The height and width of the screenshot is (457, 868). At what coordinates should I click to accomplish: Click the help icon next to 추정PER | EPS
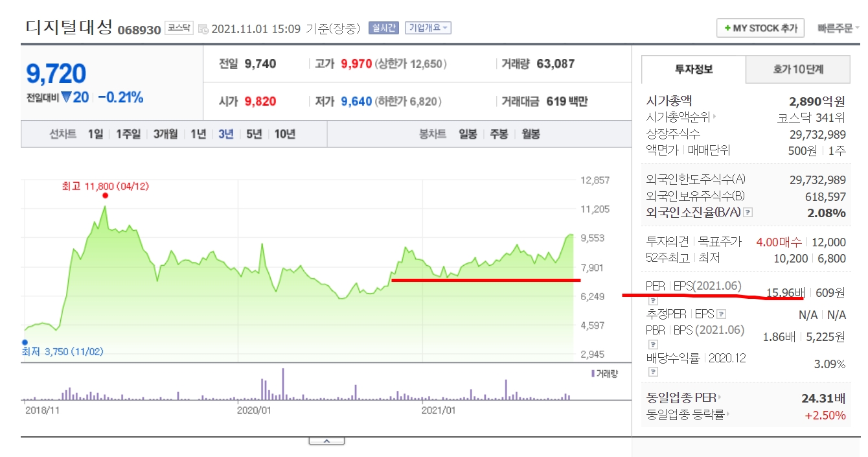tap(722, 314)
